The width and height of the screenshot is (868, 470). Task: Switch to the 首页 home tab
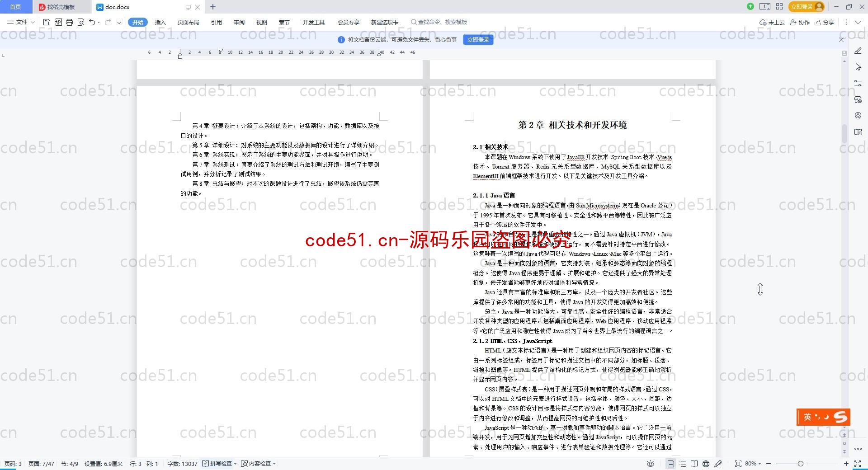[15, 7]
